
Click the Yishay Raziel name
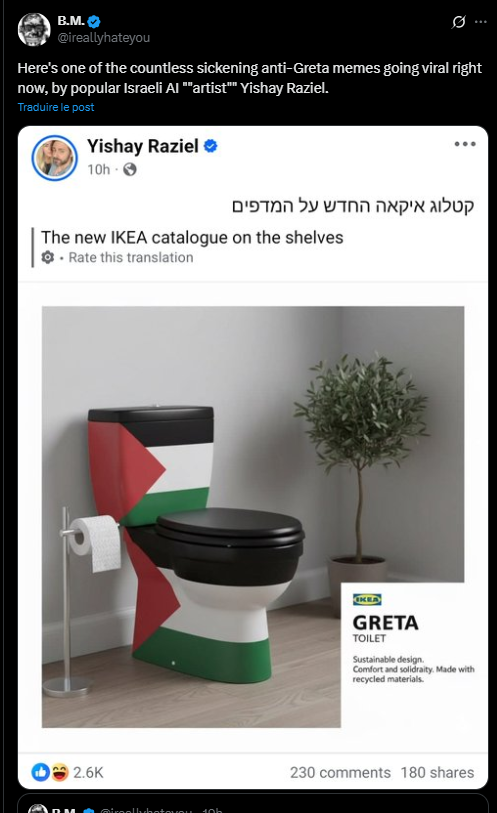point(143,146)
